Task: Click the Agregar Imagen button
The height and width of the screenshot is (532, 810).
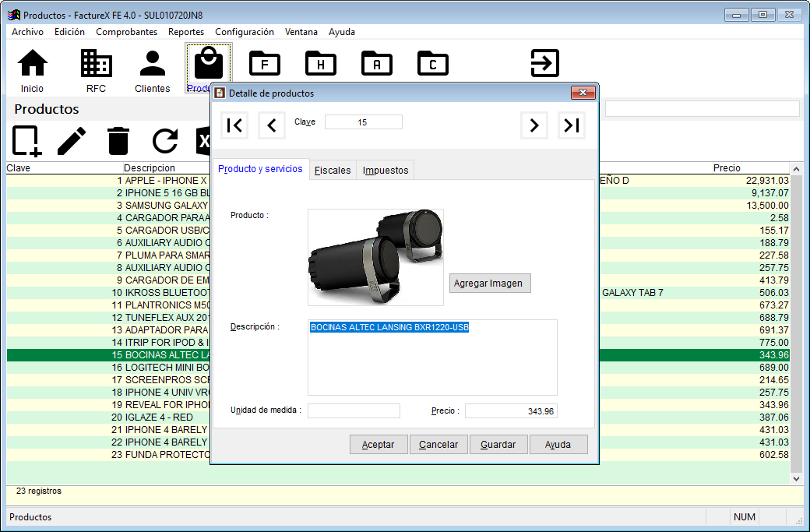Action: (x=490, y=283)
